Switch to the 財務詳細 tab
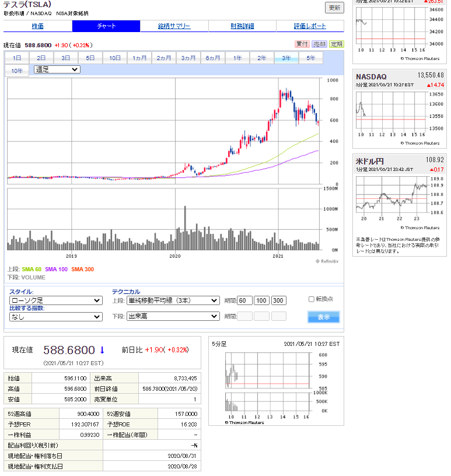The width and height of the screenshot is (451, 476). point(242,26)
